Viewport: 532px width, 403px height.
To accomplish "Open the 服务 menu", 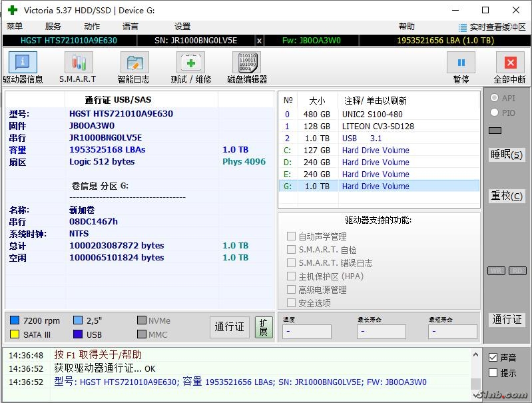I will pos(53,27).
